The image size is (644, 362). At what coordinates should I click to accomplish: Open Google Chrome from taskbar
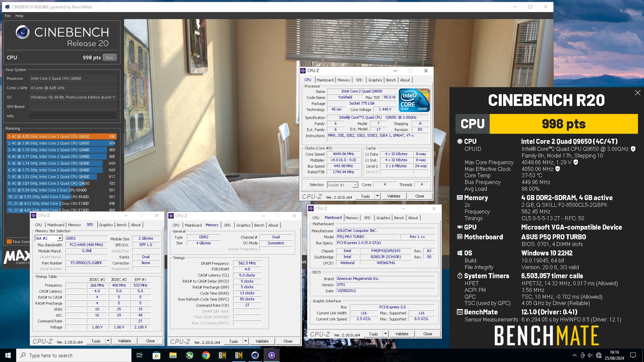(x=206, y=355)
